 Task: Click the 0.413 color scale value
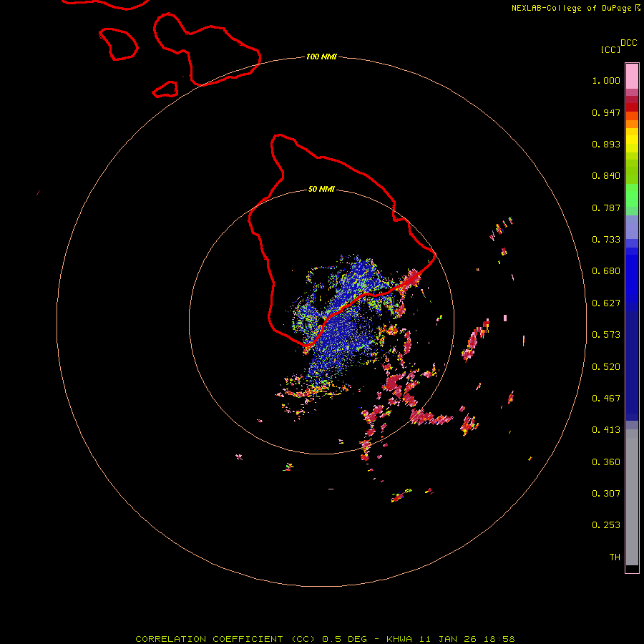pos(606,430)
